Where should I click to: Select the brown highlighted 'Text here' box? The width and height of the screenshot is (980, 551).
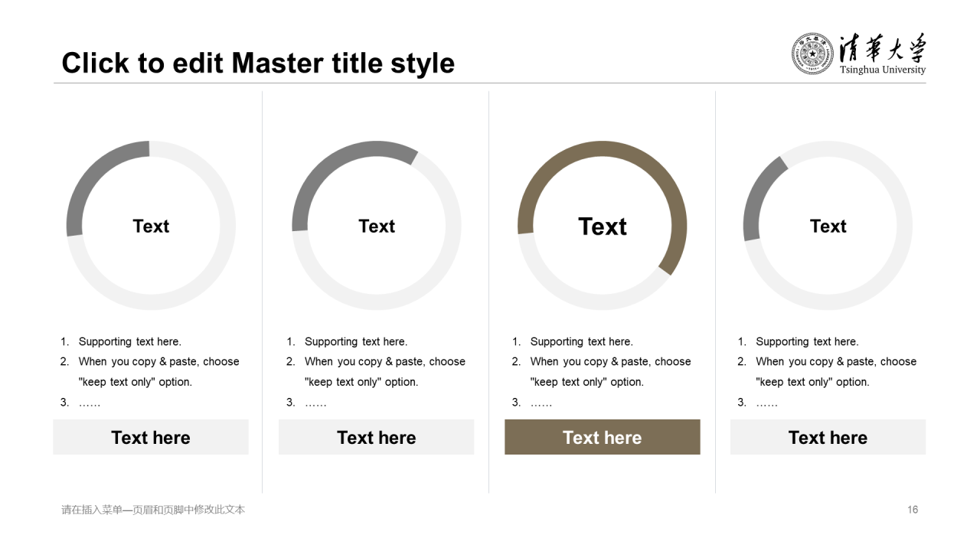click(x=603, y=438)
